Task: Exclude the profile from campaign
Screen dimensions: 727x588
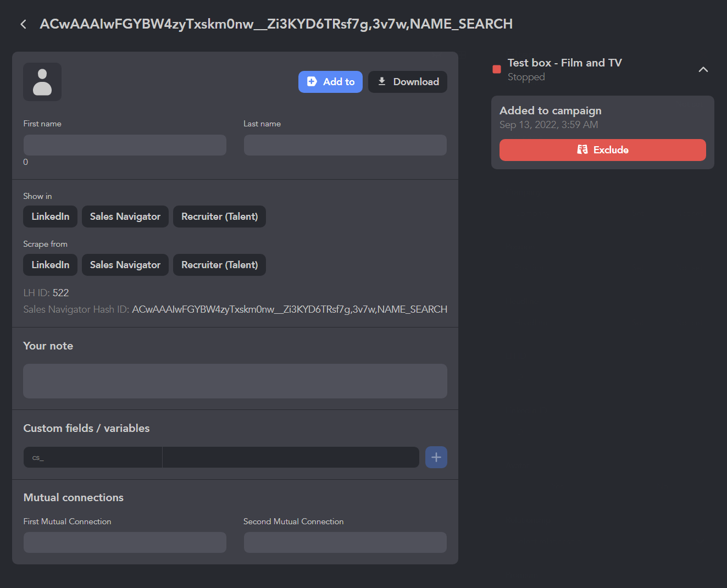Action: (x=603, y=150)
